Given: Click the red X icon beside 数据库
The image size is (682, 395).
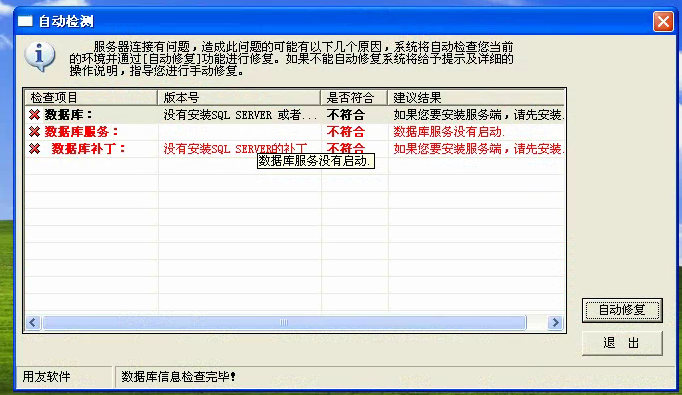Looking at the screenshot, I should pyautogui.click(x=34, y=115).
